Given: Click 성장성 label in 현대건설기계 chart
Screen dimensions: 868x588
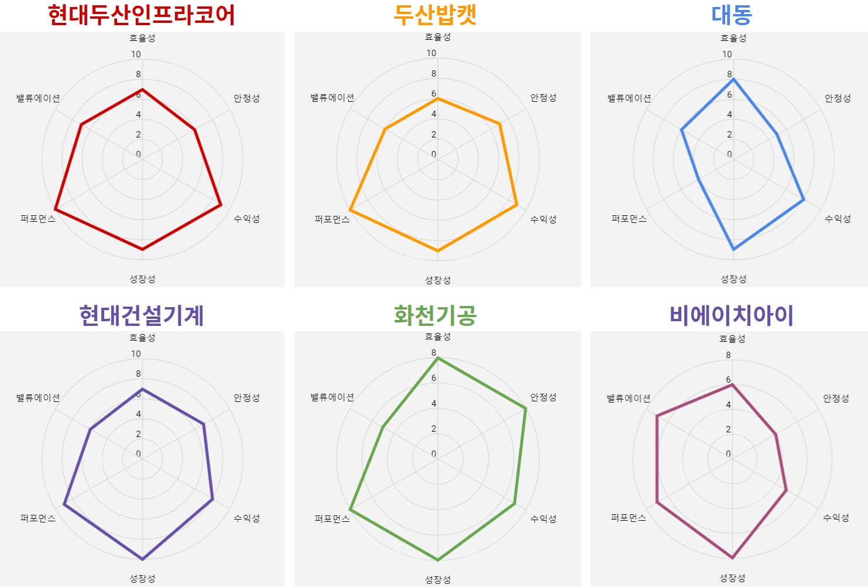Looking at the screenshot, I should (x=142, y=579).
